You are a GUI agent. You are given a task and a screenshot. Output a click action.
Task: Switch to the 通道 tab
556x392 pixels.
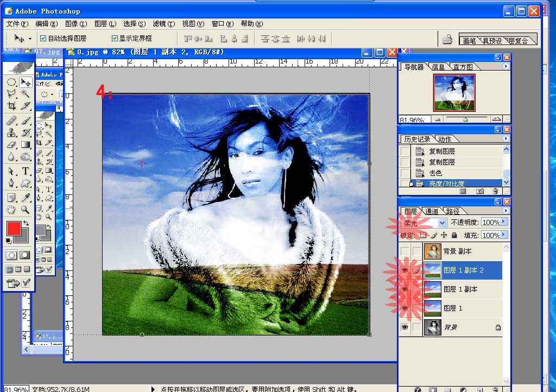click(432, 211)
